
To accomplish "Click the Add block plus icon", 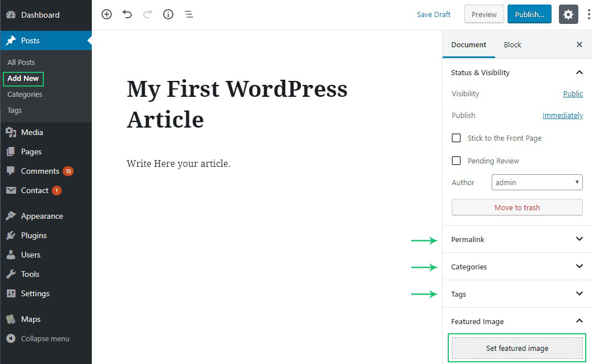I will point(107,14).
